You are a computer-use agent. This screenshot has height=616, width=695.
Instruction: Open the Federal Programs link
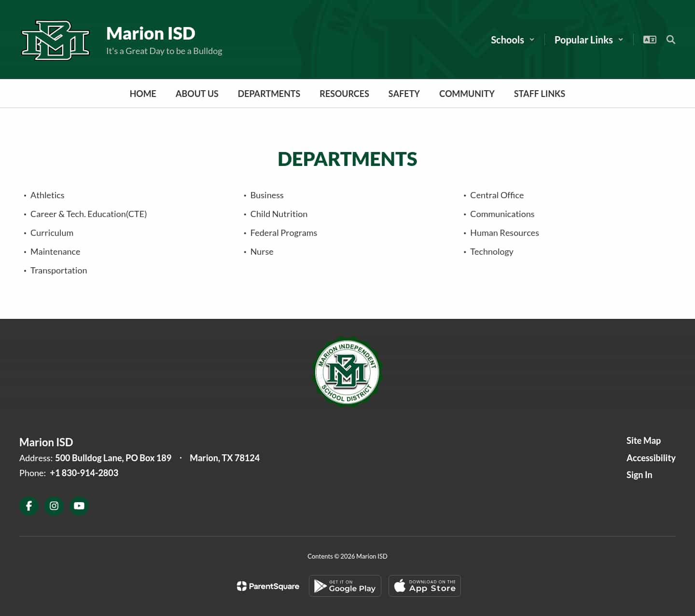pyautogui.click(x=284, y=233)
